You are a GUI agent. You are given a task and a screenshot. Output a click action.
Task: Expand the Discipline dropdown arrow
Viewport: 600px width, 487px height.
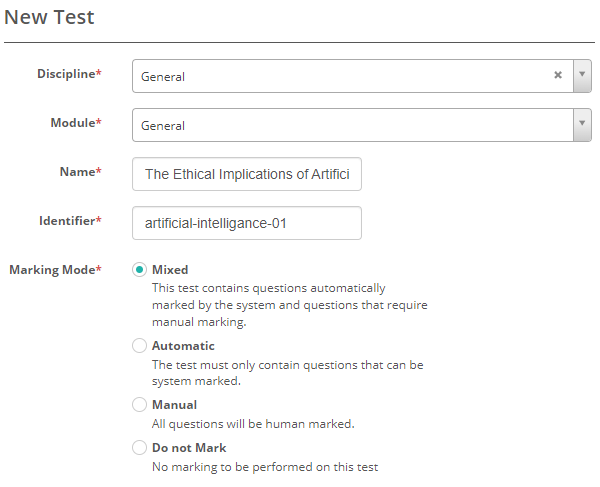tap(582, 76)
